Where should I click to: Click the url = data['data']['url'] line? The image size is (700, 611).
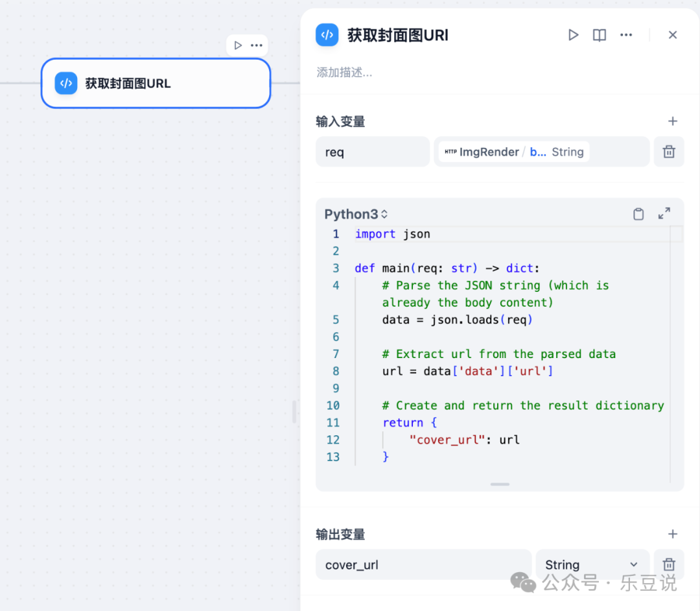tap(467, 371)
